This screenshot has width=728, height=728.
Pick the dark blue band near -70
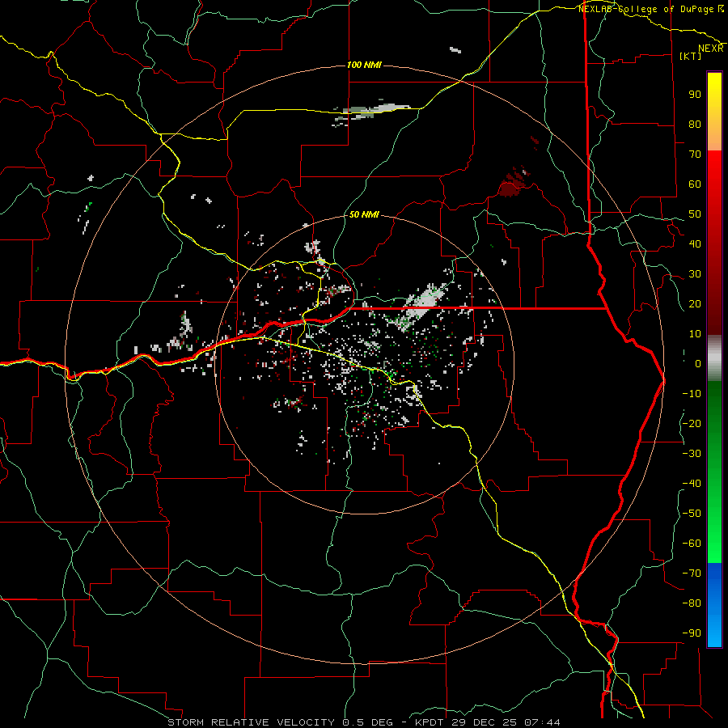tap(714, 572)
